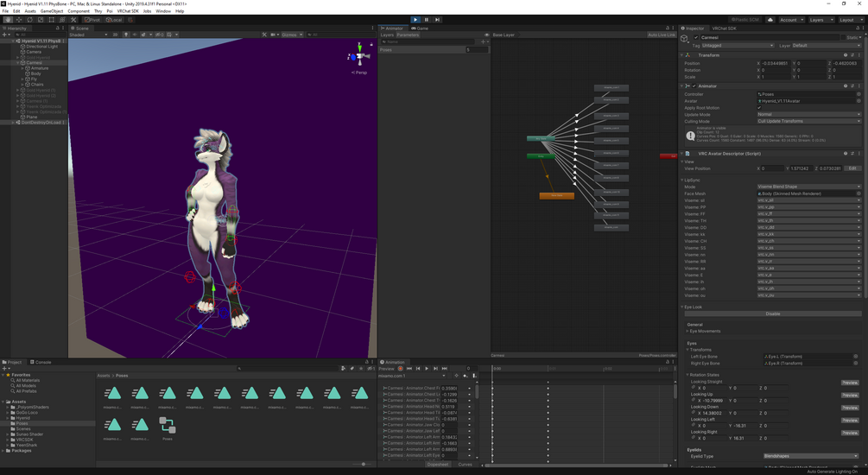868x475 pixels.
Task: Toggle Animator layer visibility eye icon
Action: (487, 35)
